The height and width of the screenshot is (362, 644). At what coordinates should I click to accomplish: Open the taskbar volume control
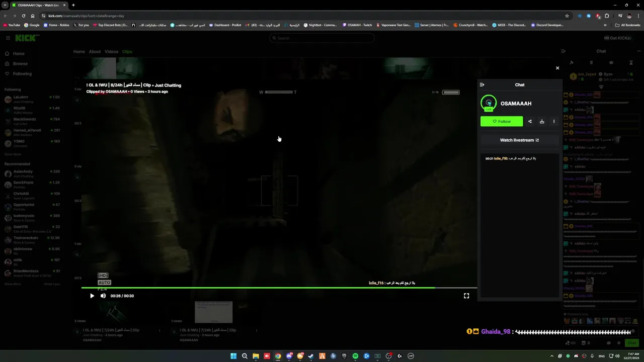pos(618,356)
